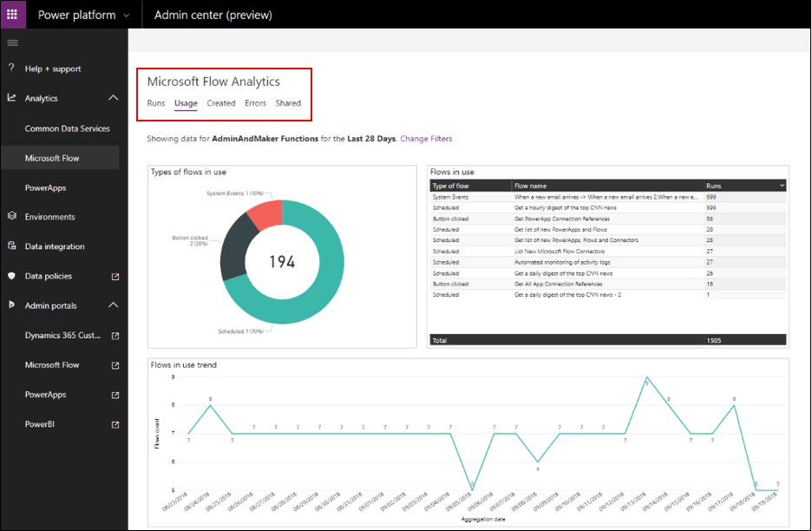This screenshot has width=812, height=531.
Task: Click the Environments stack icon
Action: pyautogui.click(x=11, y=217)
